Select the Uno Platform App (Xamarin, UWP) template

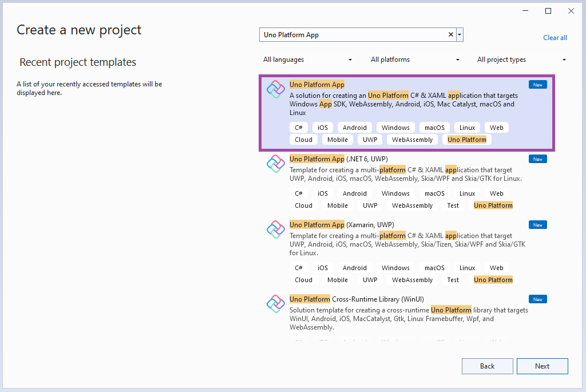[407, 254]
